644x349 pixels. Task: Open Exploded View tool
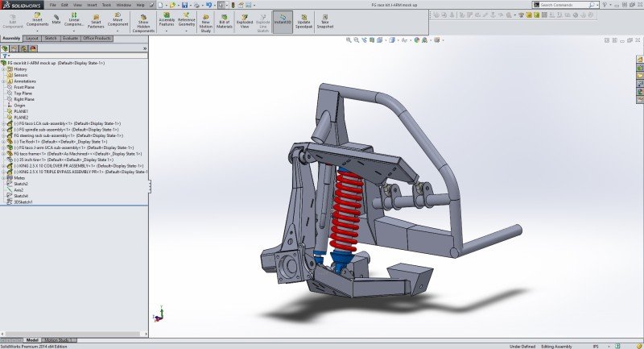pos(245,22)
